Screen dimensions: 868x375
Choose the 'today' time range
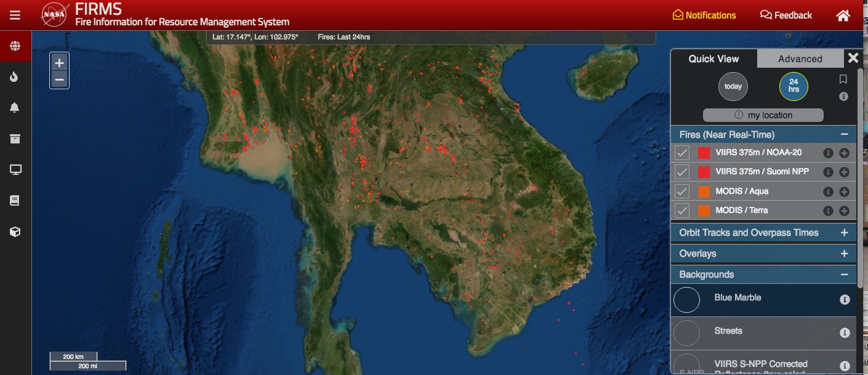point(733,86)
